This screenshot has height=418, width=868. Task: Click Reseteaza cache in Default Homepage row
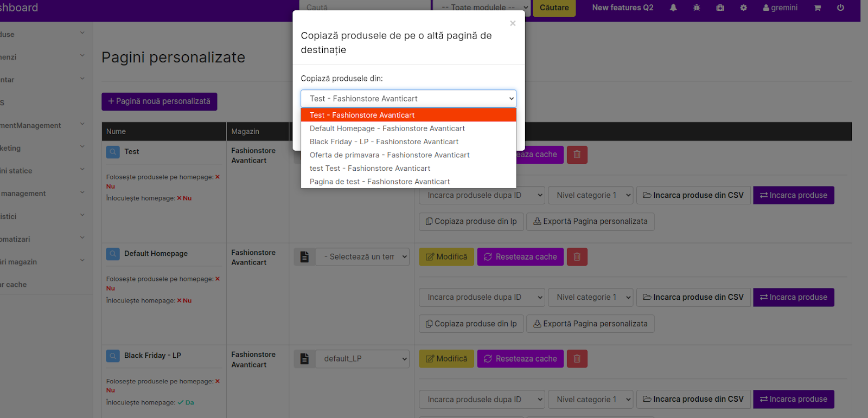click(x=520, y=256)
